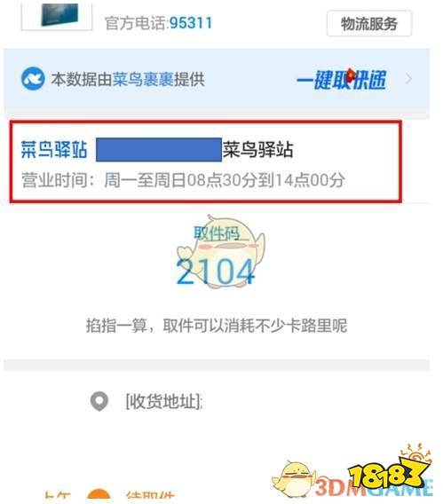This screenshot has width=443, height=504.
Task: Open the 收货地址 delivery address entry
Action: [163, 401]
